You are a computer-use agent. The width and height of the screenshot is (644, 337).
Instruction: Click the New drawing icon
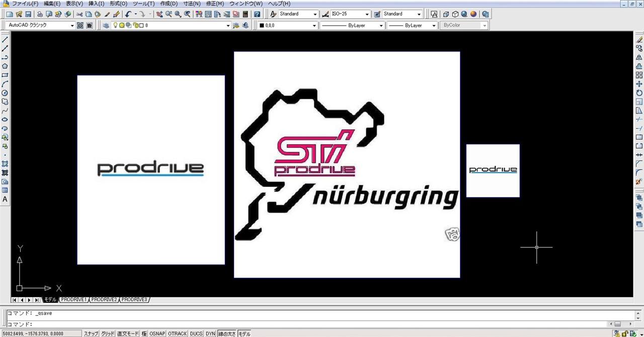pyautogui.click(x=10, y=14)
